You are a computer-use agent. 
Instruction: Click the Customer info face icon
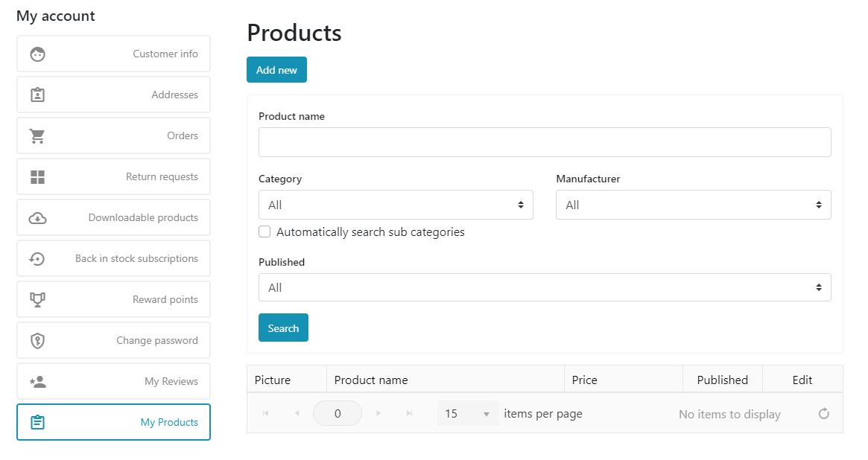38,54
